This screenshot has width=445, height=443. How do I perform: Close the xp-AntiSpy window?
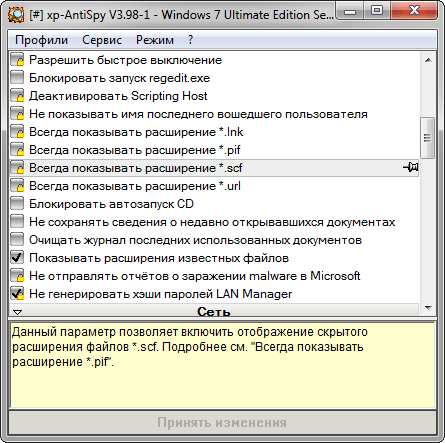(x=414, y=11)
